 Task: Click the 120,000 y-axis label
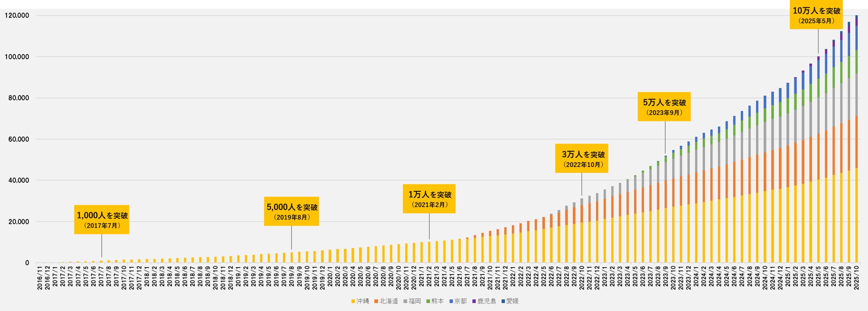[x=17, y=16]
